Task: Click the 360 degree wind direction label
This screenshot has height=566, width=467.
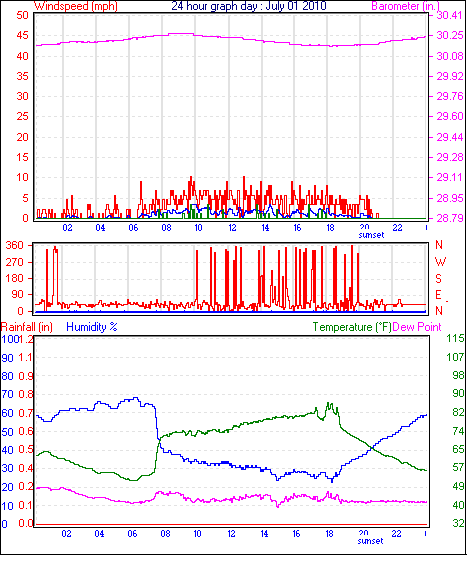Action: coord(15,245)
